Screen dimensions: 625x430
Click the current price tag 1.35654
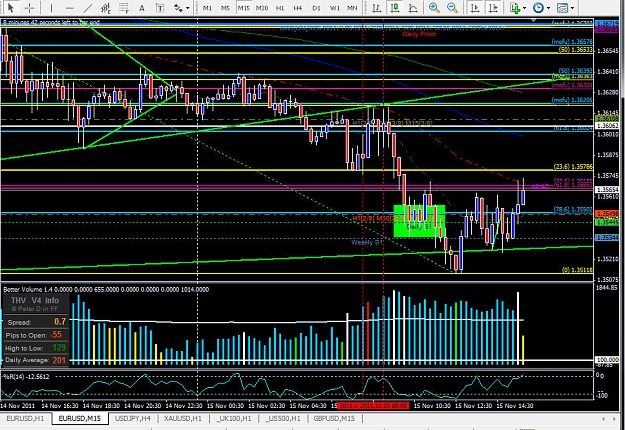[x=607, y=190]
